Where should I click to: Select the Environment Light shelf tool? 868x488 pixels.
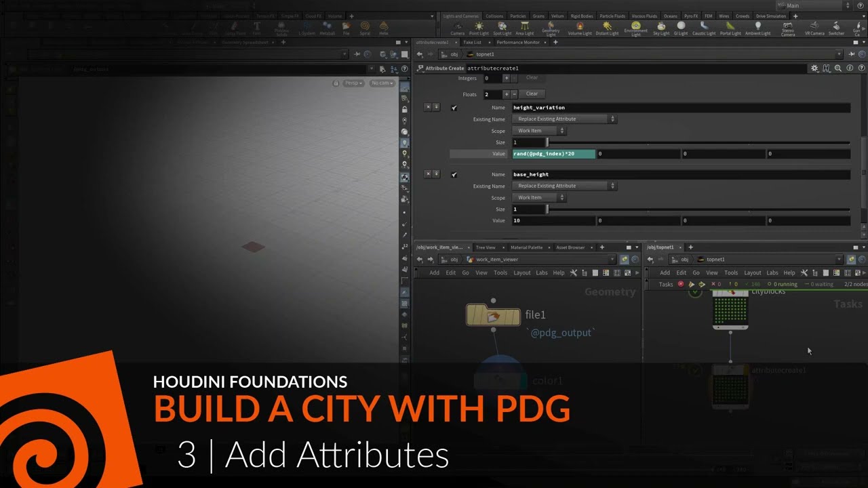point(636,28)
